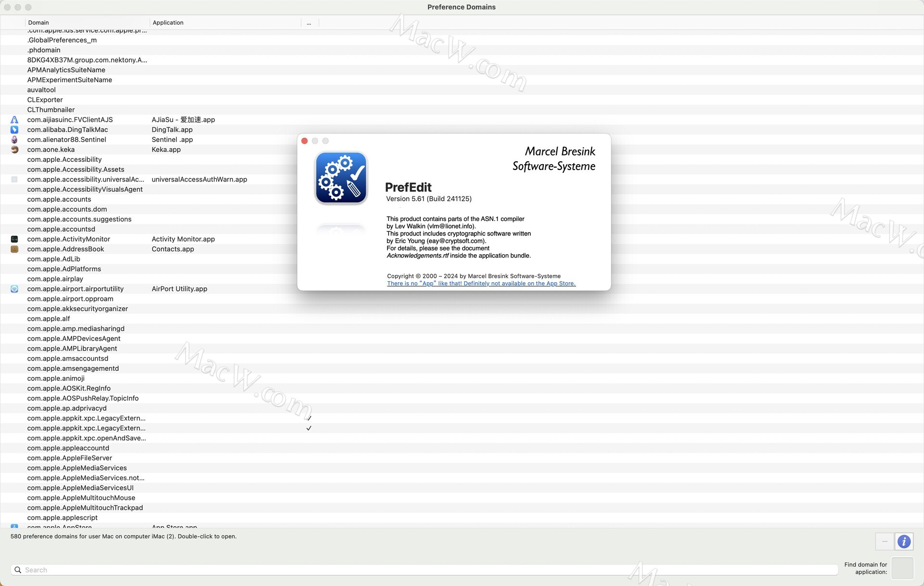924x586 pixels.
Task: Select com.apple.amsengagementd domain
Action: (x=73, y=369)
